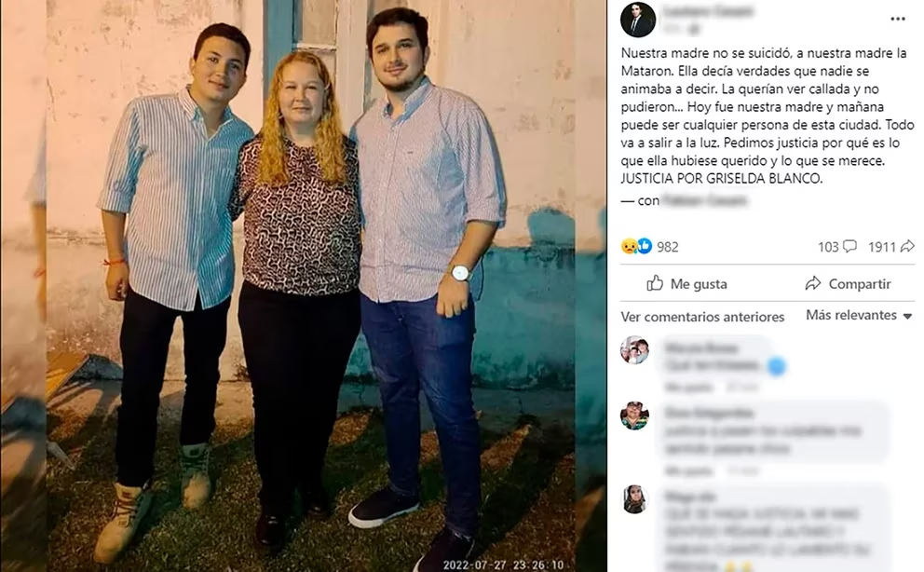Open the second commenter's avatar with hat
This screenshot has width=924, height=572.
coord(634,415)
